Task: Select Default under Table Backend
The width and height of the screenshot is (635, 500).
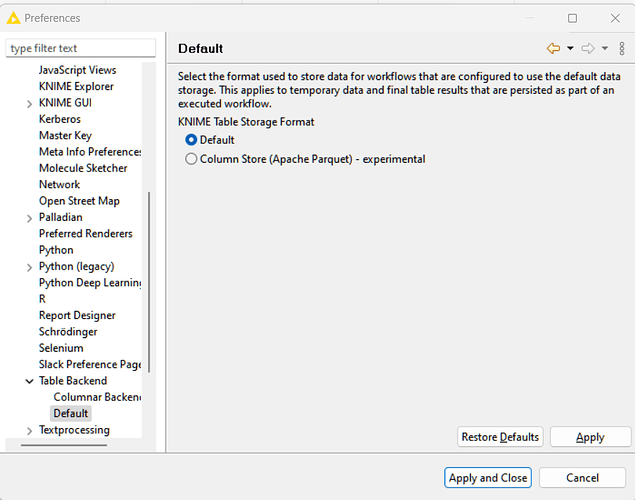Action: click(70, 413)
